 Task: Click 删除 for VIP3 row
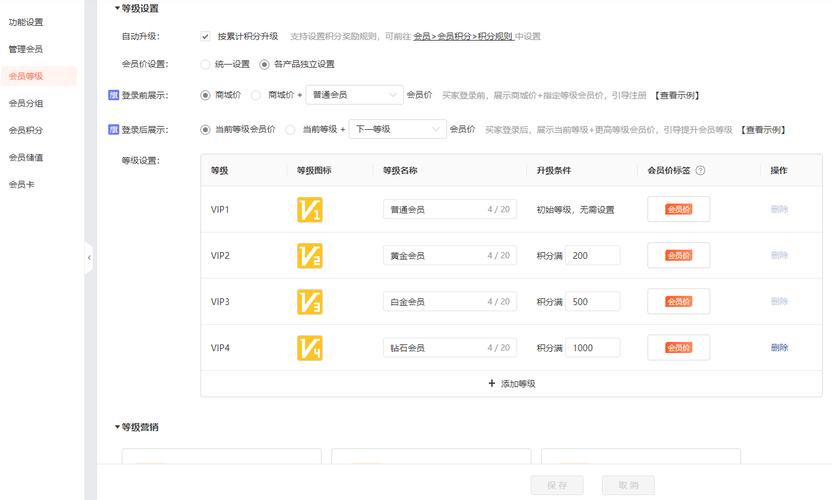point(779,301)
